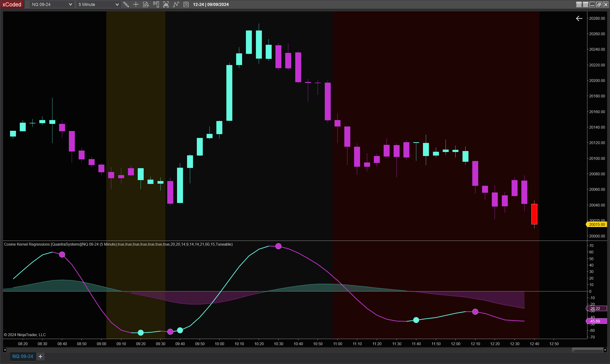Screen dimensions: 610x364
Task: Open the Data Series settings icon
Action: 146,5
